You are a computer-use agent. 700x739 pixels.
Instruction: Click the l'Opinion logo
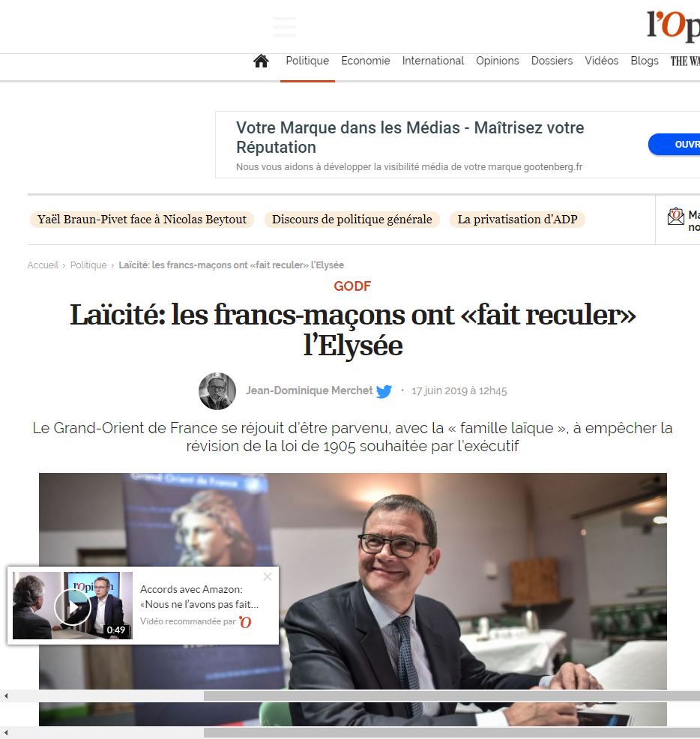tap(674, 26)
